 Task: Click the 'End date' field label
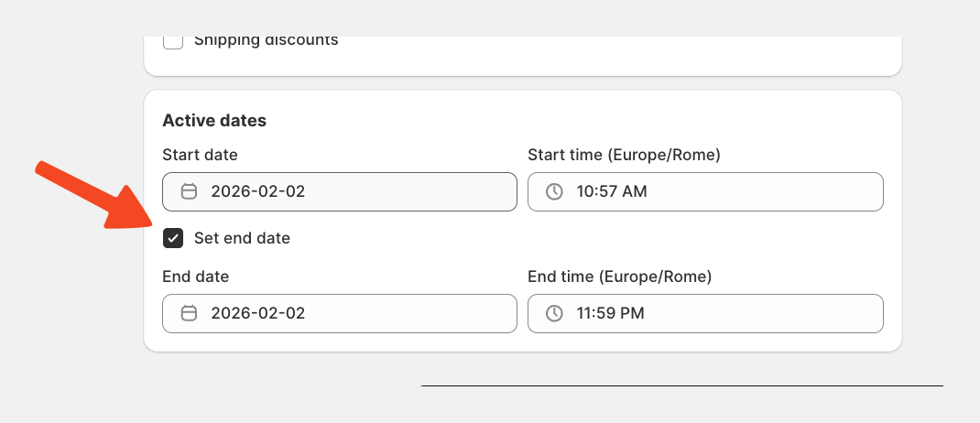[x=195, y=276]
